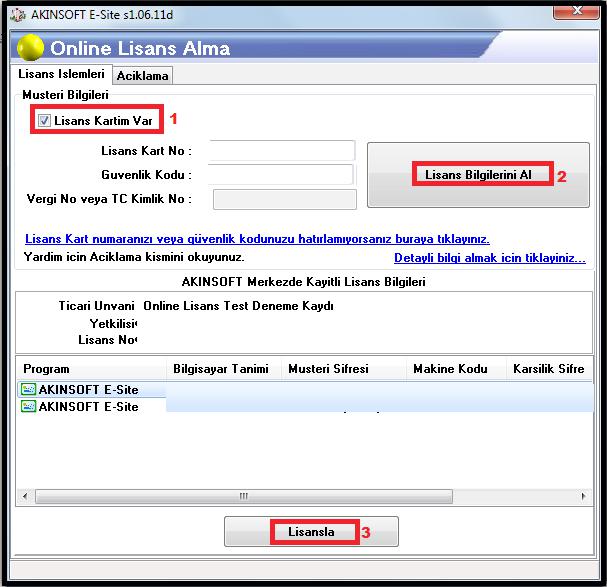Click the Makine Kodu column header

(456, 369)
